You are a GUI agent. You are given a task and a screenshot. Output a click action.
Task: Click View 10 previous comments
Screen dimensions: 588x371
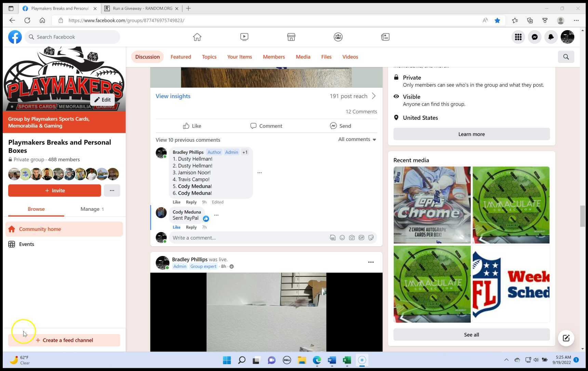[x=188, y=140]
